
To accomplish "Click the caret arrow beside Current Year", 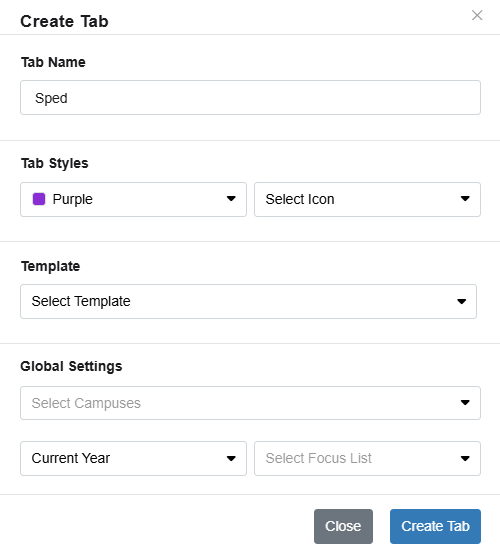I will [x=231, y=458].
